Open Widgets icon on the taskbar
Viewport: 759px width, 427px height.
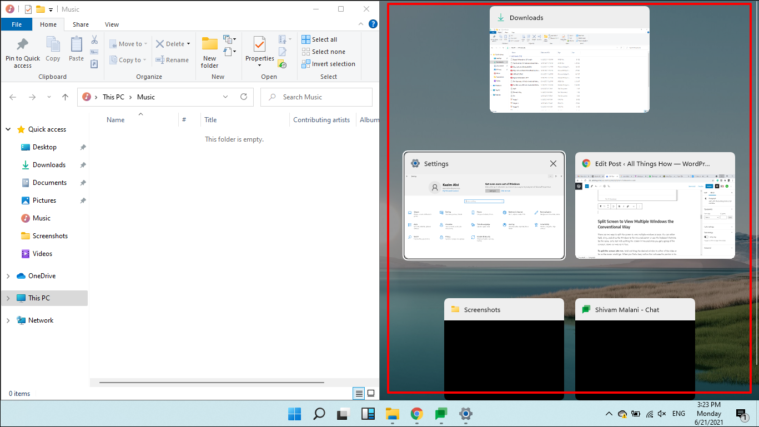click(368, 413)
